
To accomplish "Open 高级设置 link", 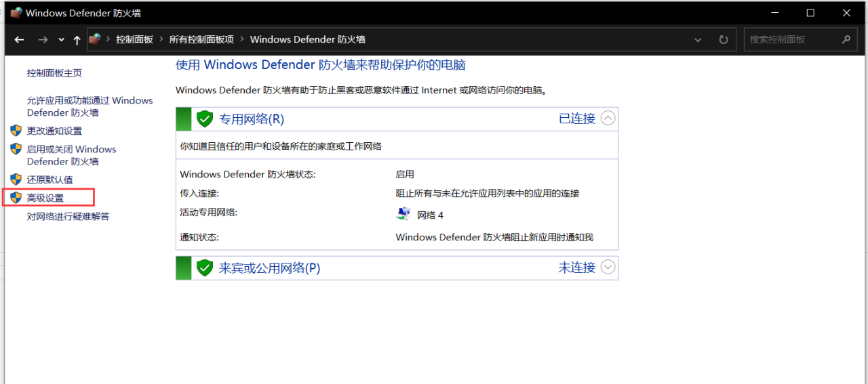I will point(45,198).
